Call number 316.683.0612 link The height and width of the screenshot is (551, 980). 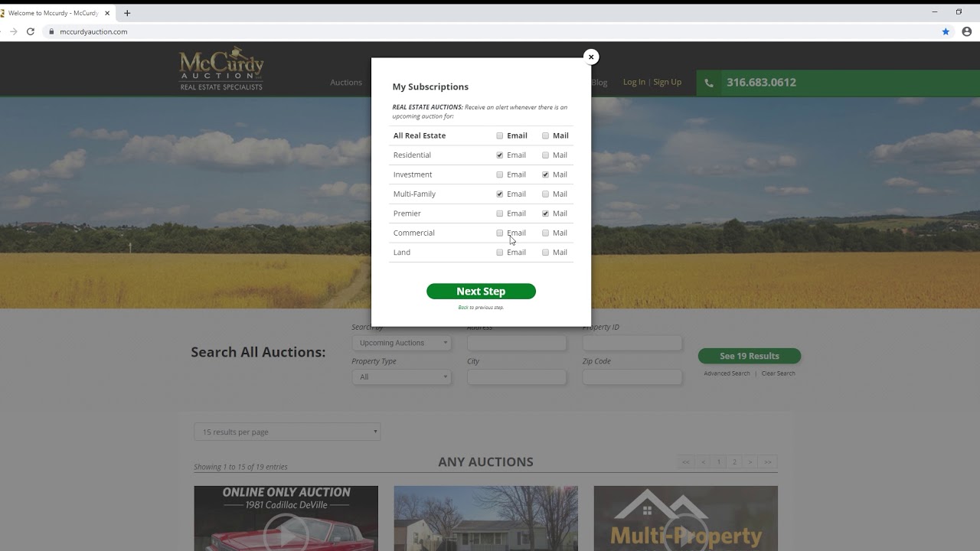click(x=761, y=83)
